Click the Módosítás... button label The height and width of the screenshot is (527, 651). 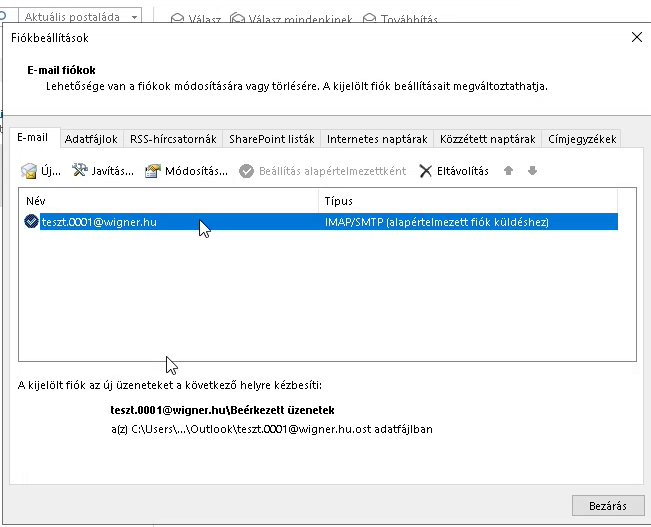coord(196,171)
